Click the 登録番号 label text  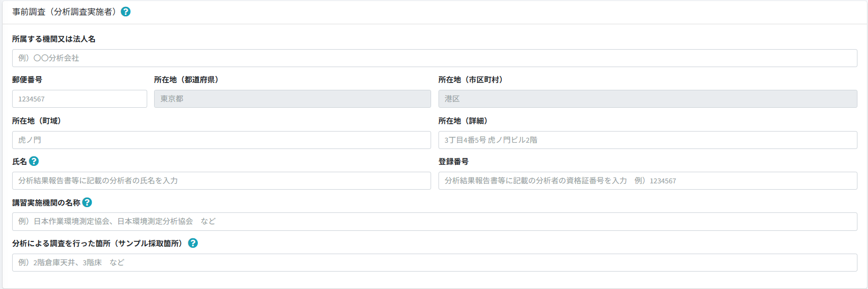[453, 162]
